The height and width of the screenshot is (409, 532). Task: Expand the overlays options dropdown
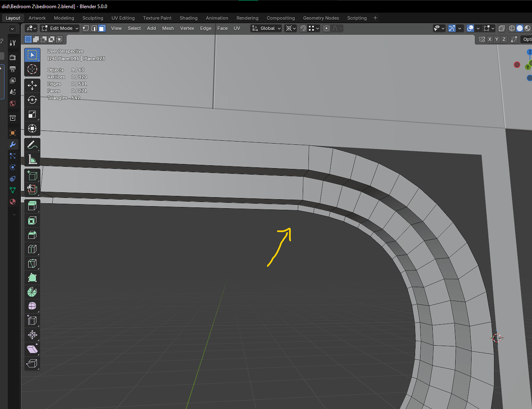click(x=478, y=28)
